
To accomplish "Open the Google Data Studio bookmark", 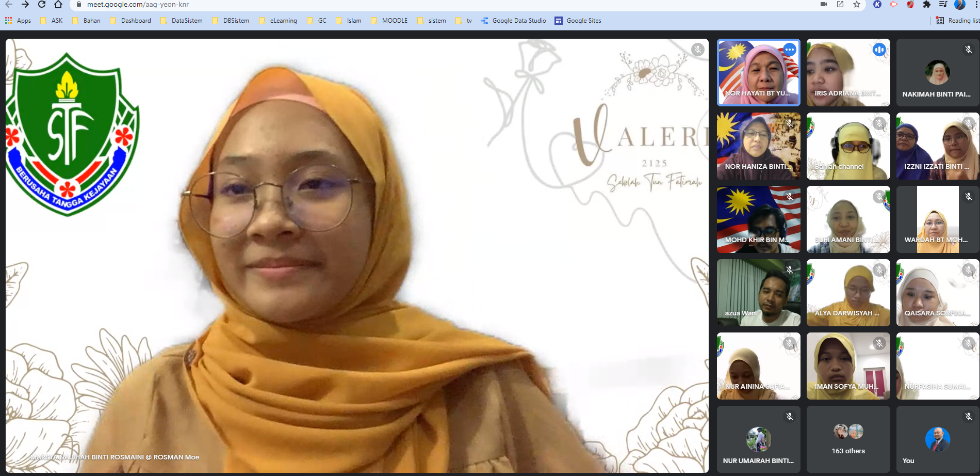I will [x=513, y=21].
